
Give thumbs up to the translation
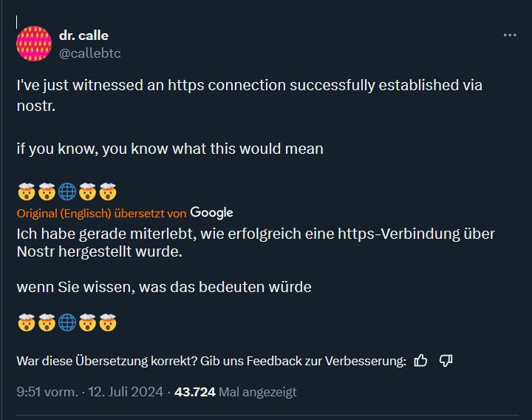420,361
